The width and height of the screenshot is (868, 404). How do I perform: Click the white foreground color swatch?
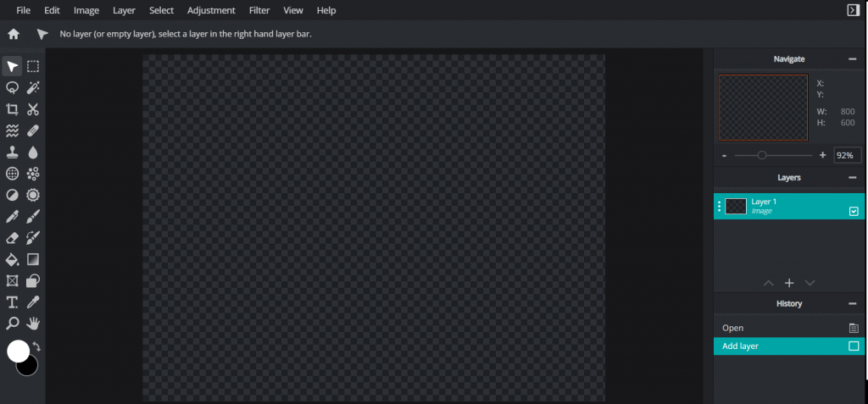18,351
